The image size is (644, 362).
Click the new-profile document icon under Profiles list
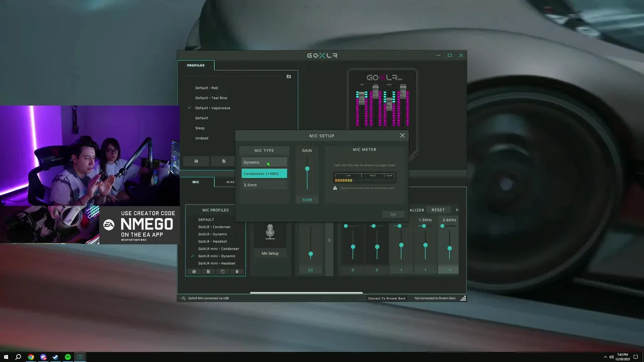point(224,161)
